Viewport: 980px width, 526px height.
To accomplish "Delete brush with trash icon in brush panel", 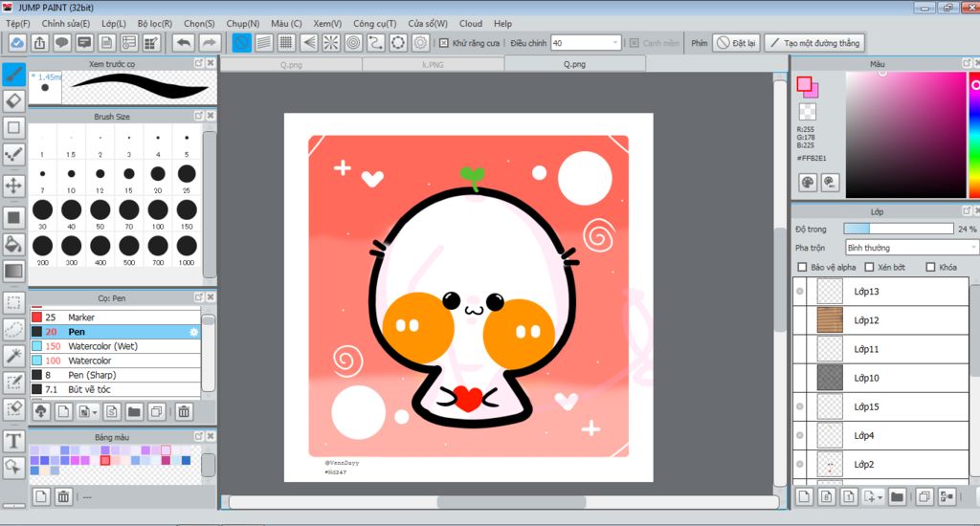I will pyautogui.click(x=184, y=411).
